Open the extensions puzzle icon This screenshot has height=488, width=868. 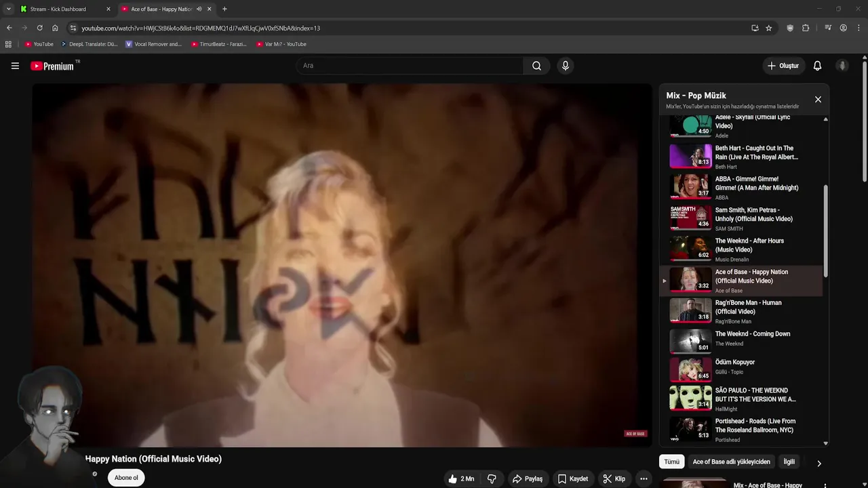click(806, 28)
